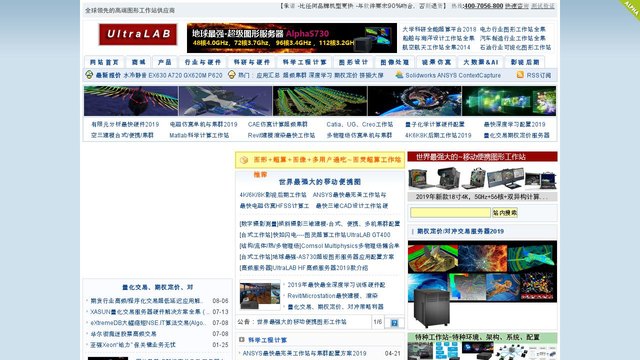Open the 影视后期 navigation tab
Screen dimensions: 640x360
click(x=525, y=62)
